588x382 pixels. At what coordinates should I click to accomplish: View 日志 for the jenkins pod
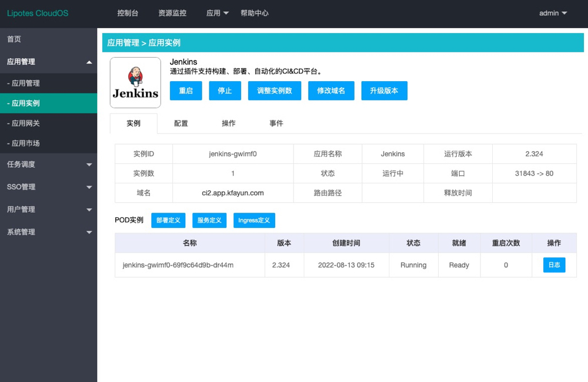pos(554,265)
